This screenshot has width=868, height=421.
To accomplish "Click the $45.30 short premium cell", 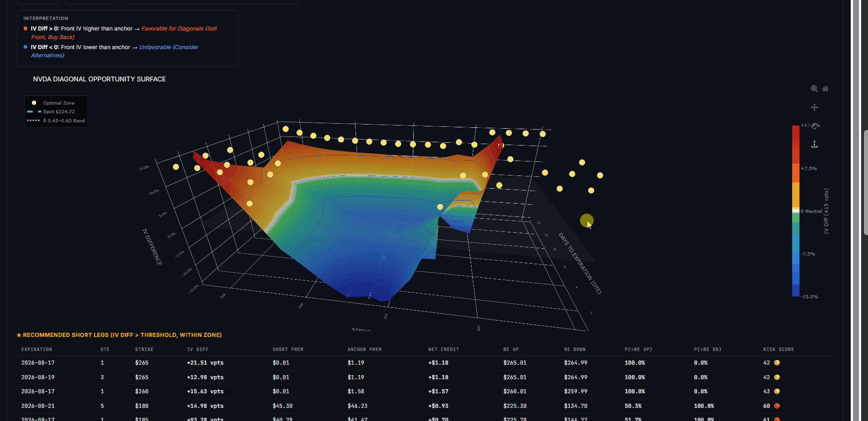I will (283, 406).
